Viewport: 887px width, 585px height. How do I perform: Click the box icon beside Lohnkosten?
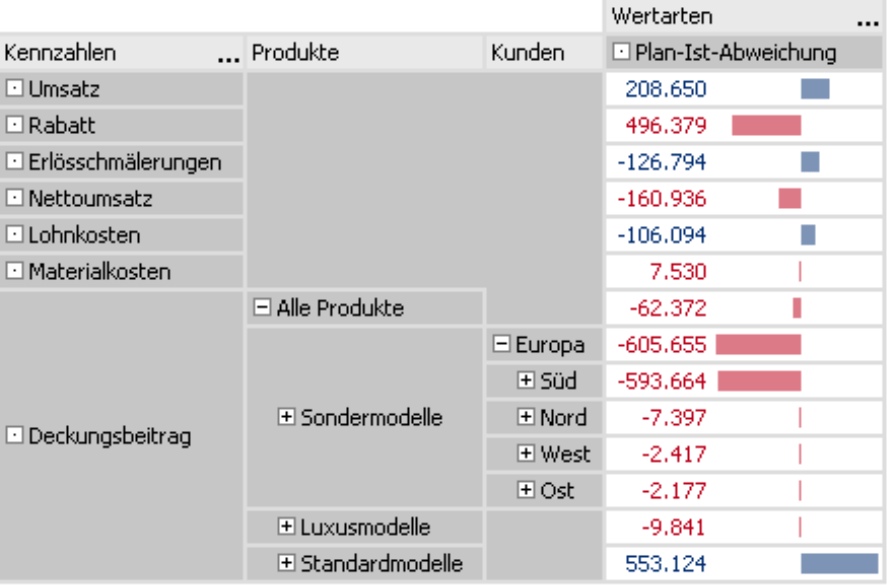pos(14,235)
